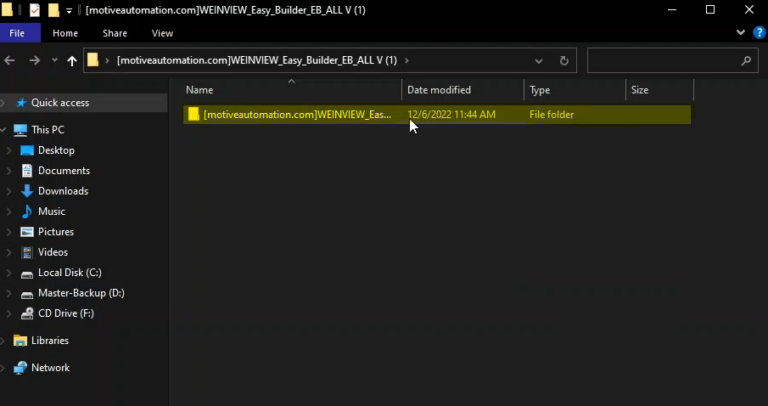Expand the Downloads tree node arrow
The height and width of the screenshot is (406, 768).
(x=9, y=191)
